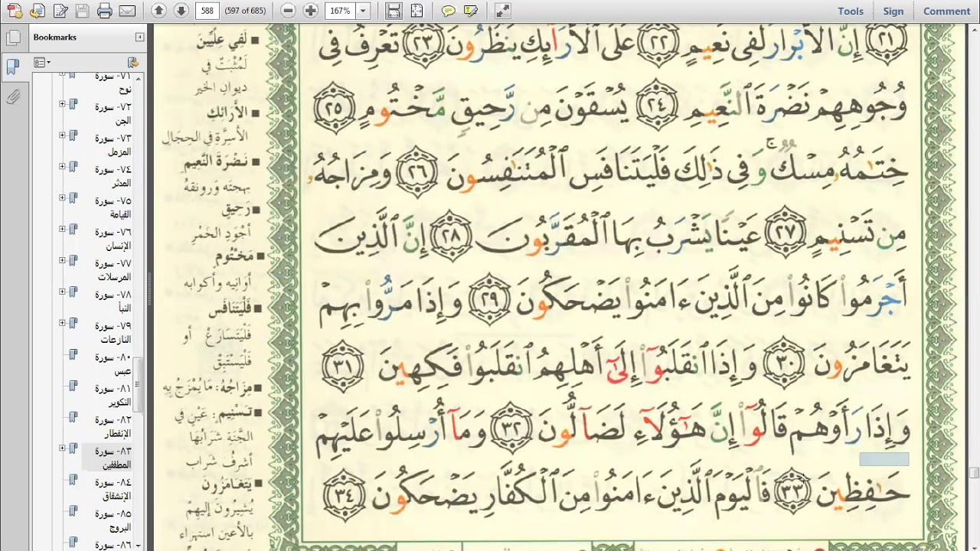Add a sticky note comment icon
Image resolution: width=980 pixels, height=551 pixels.
tap(449, 11)
